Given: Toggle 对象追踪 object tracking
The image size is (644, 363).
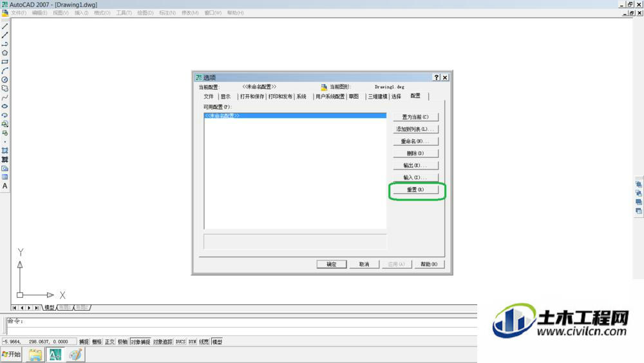Looking at the screenshot, I should pos(163,342).
